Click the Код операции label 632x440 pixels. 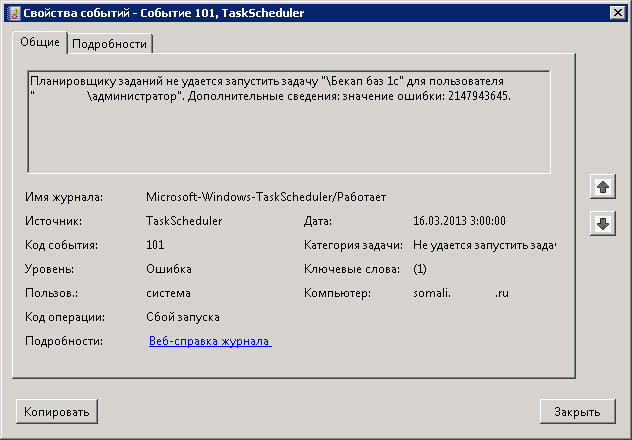click(65, 317)
